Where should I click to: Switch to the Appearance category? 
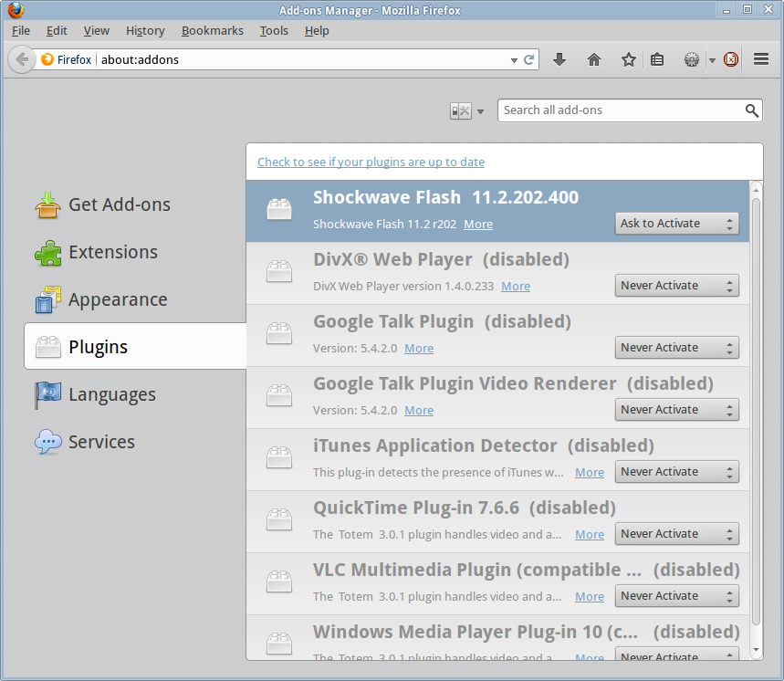click(x=135, y=299)
